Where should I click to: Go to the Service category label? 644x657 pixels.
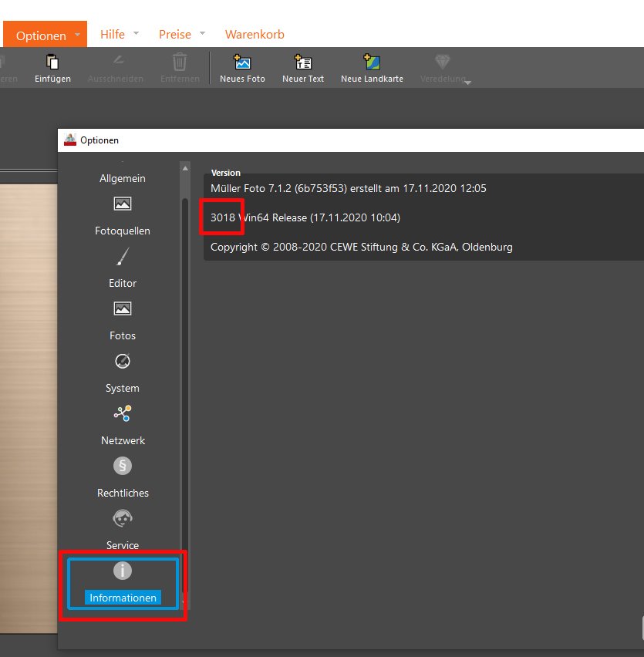[x=123, y=545]
